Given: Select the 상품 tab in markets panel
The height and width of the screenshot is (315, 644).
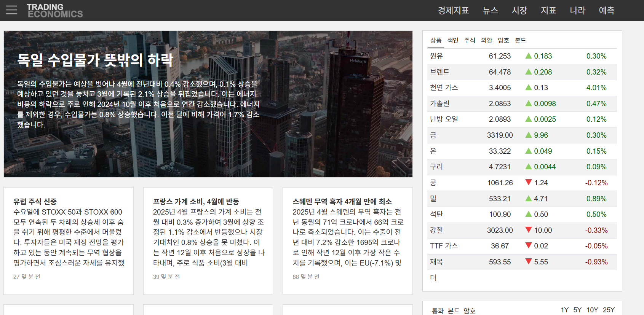Looking at the screenshot, I should 436,40.
